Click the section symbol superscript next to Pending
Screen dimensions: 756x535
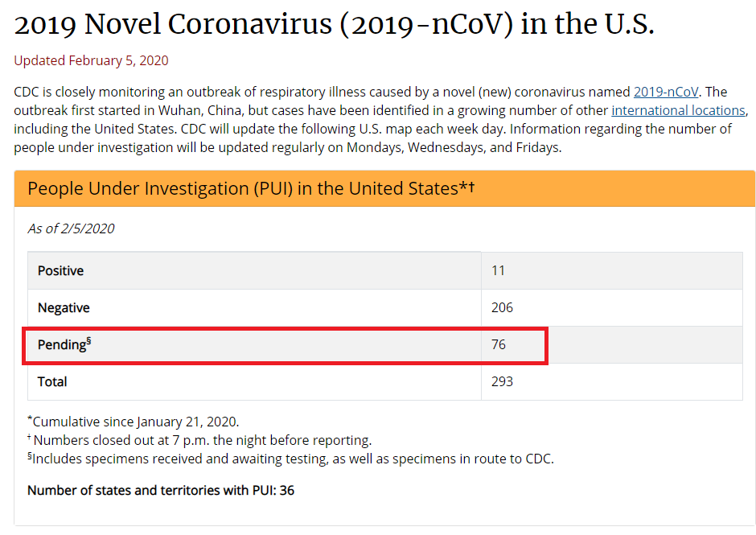click(88, 342)
